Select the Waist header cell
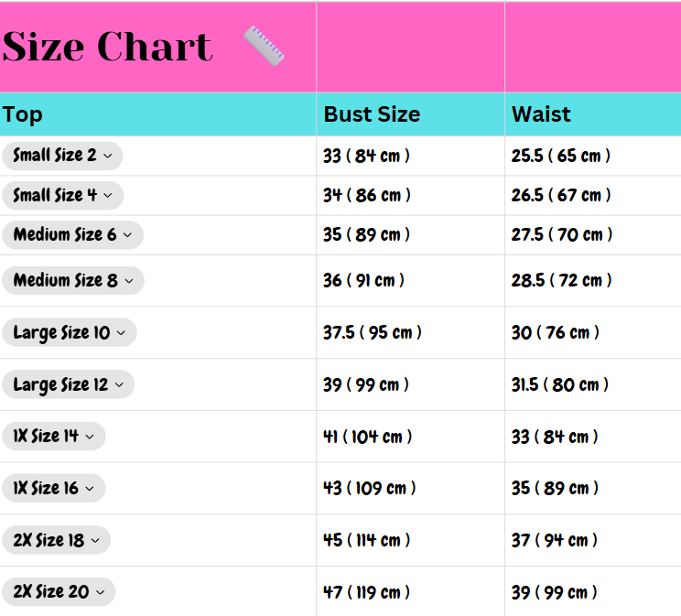This screenshot has height=616, width=681. [593, 114]
